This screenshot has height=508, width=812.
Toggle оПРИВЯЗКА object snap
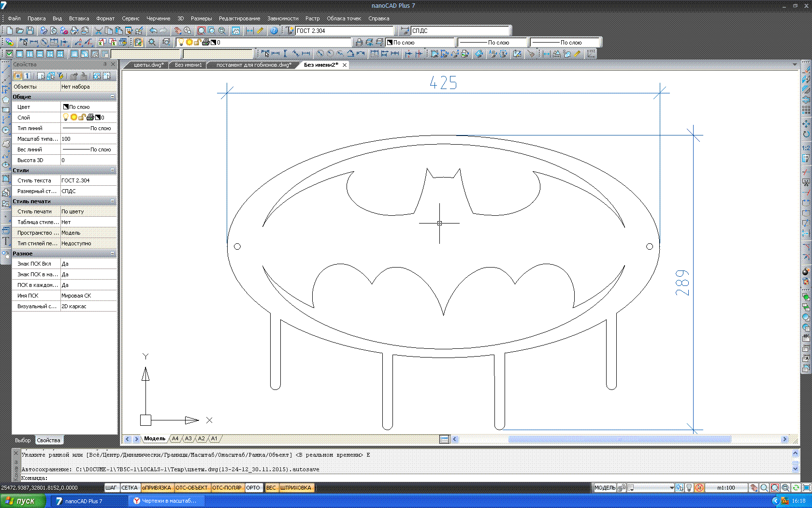pos(157,488)
